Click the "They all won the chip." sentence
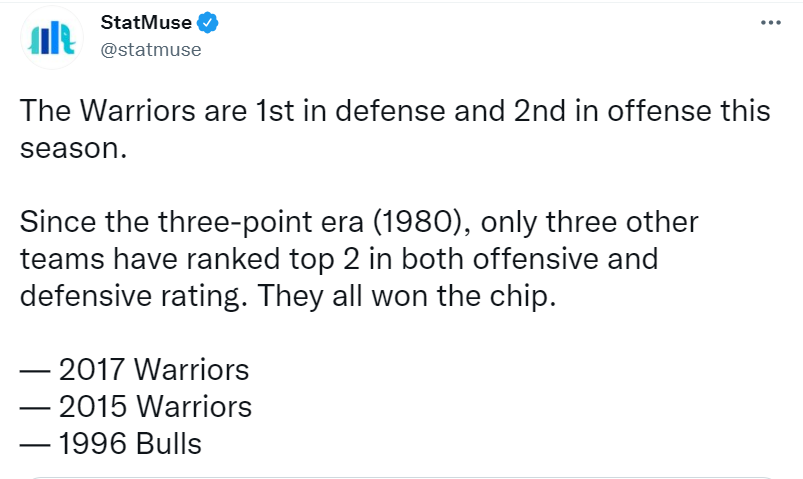The width and height of the screenshot is (803, 479). 407,296
